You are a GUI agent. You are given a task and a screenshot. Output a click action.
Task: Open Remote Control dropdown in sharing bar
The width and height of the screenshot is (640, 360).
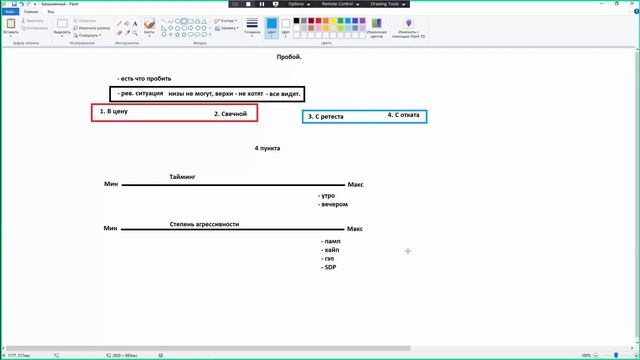tap(340, 4)
